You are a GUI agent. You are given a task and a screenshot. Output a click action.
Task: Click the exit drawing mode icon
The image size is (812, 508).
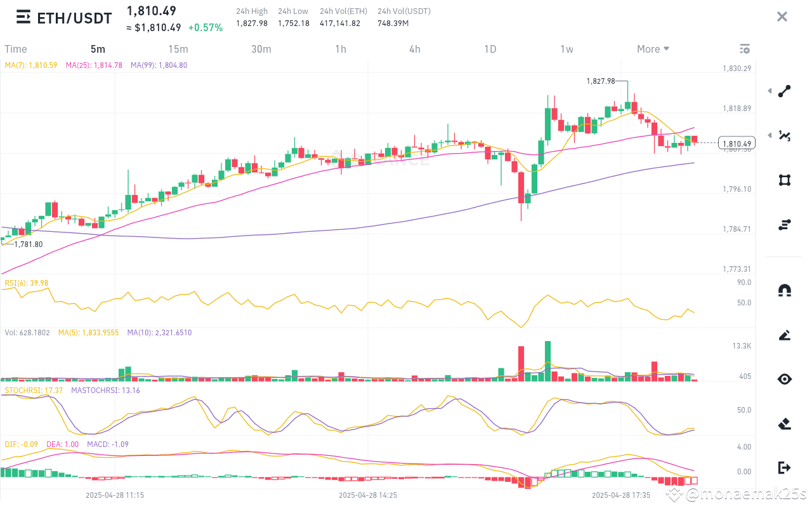pyautogui.click(x=785, y=468)
